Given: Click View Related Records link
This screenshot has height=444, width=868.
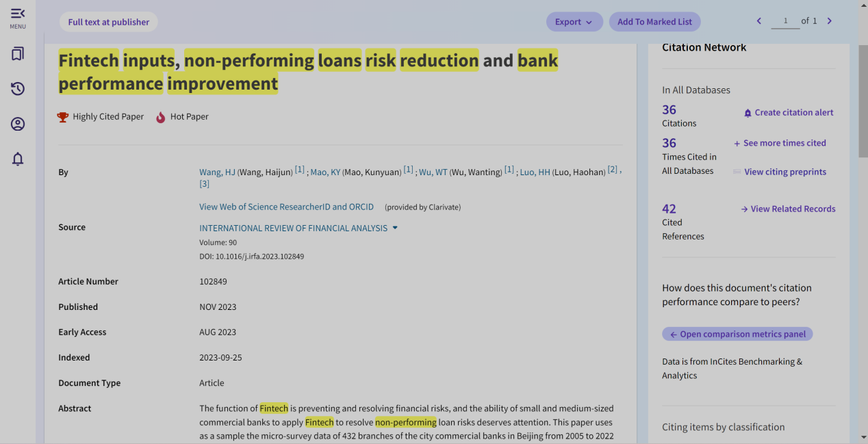Looking at the screenshot, I should tap(792, 209).
